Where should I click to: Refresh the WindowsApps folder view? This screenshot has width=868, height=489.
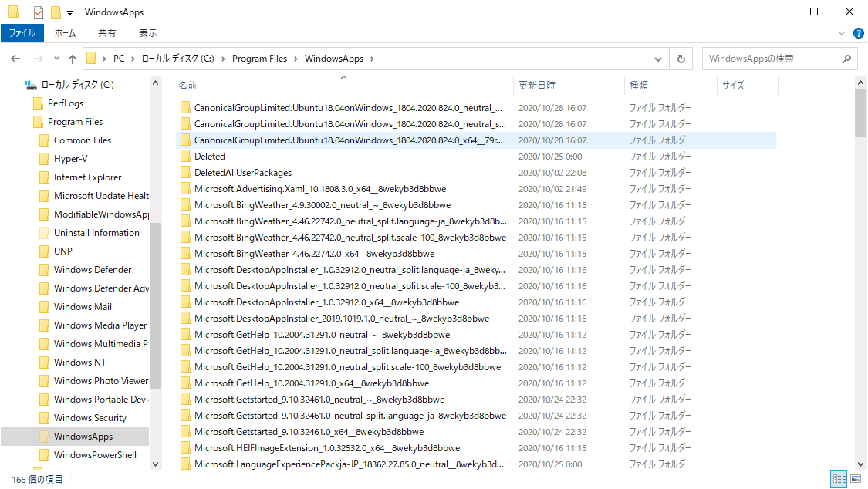click(x=680, y=58)
